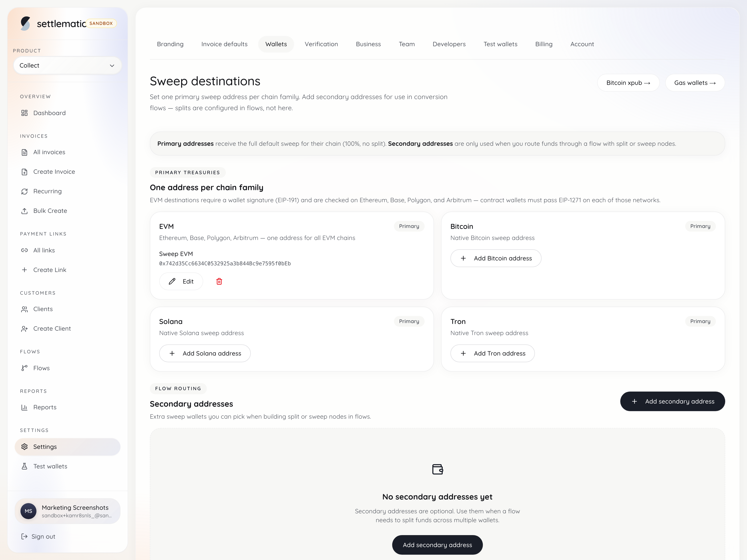
Task: Click the All invoices document icon
Action: [x=24, y=152]
